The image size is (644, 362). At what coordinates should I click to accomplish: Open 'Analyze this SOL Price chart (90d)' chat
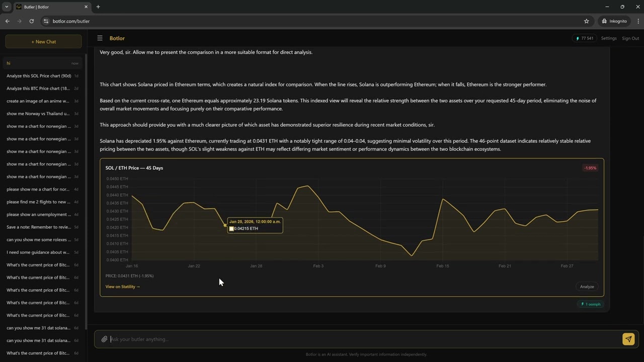tap(42, 76)
